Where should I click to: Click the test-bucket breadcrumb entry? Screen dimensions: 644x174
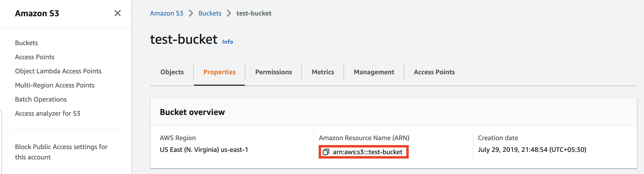tap(254, 13)
